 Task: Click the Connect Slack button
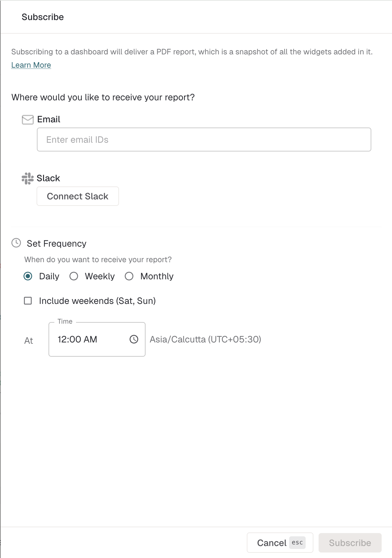[78, 196]
